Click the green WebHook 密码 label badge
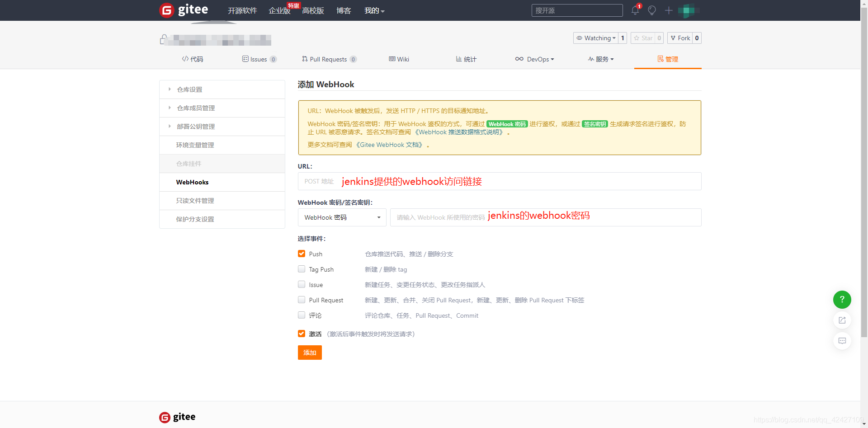 coord(507,124)
